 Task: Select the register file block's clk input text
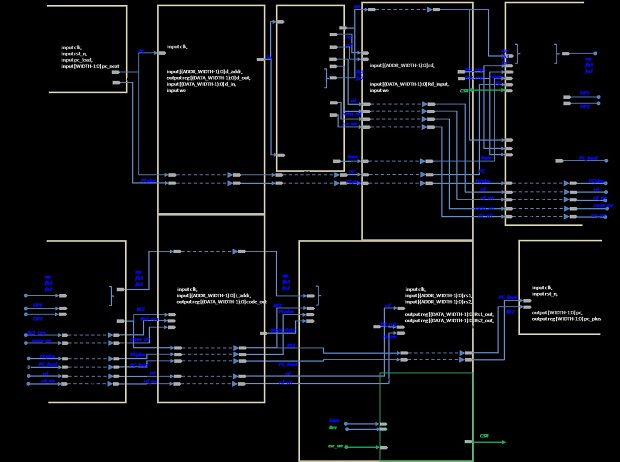(x=416, y=289)
